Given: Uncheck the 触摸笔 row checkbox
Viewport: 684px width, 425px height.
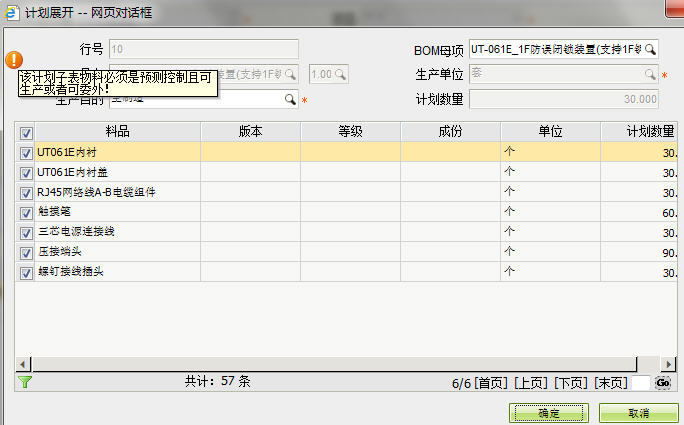Looking at the screenshot, I should (26, 213).
